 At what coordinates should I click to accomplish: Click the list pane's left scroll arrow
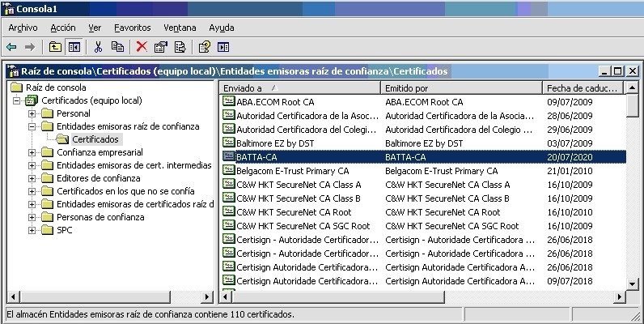226,296
